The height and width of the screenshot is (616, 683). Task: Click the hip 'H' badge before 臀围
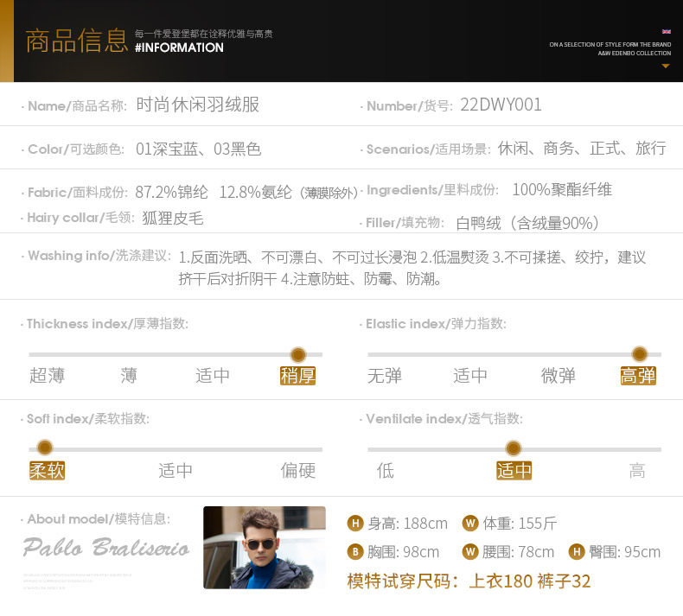point(577,552)
